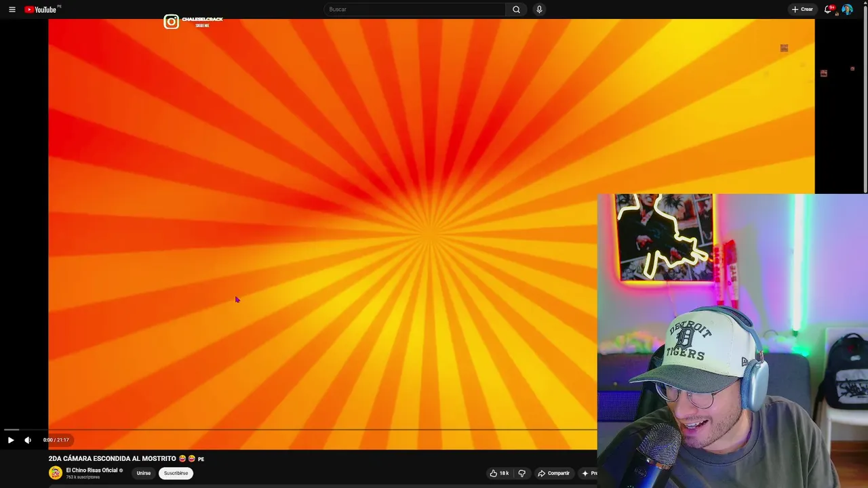Open the YouTube hamburger guide menu
This screenshot has height=488, width=868.
coord(12,9)
